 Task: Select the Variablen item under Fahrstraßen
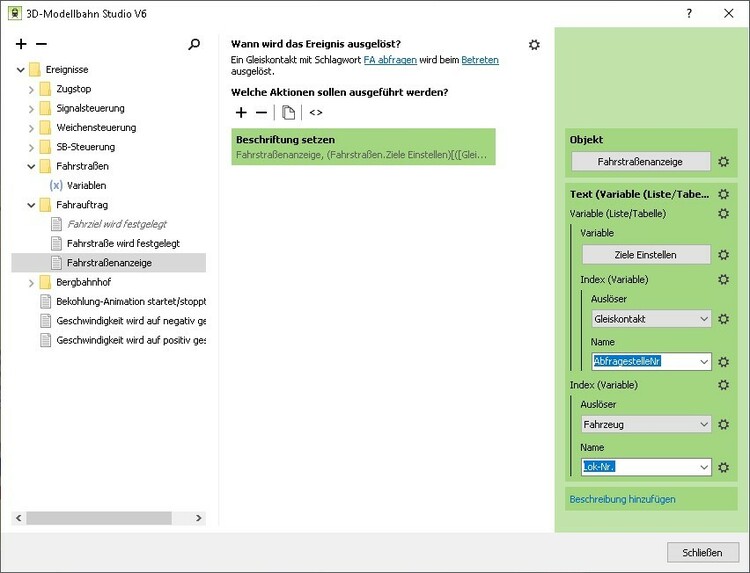tap(87, 186)
